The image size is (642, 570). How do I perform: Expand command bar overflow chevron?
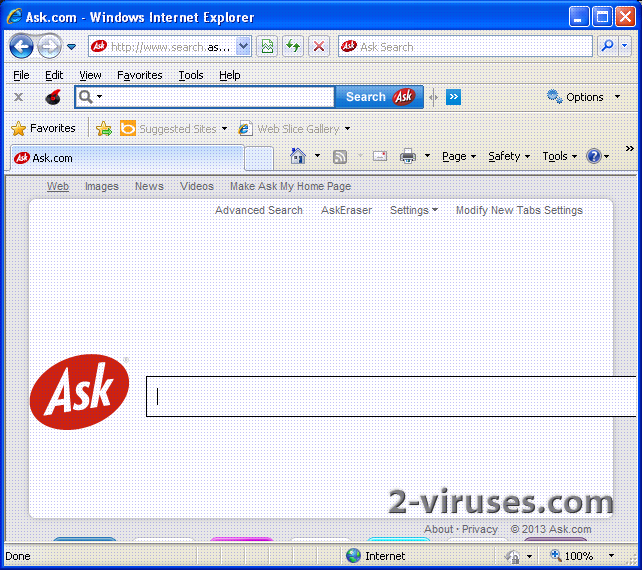coord(629,148)
